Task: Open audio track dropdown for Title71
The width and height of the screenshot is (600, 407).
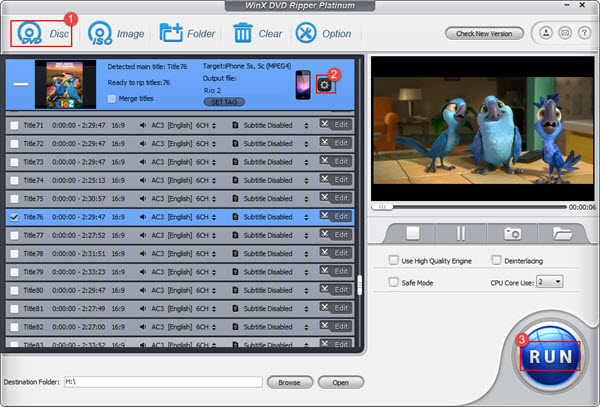Action: coord(214,125)
